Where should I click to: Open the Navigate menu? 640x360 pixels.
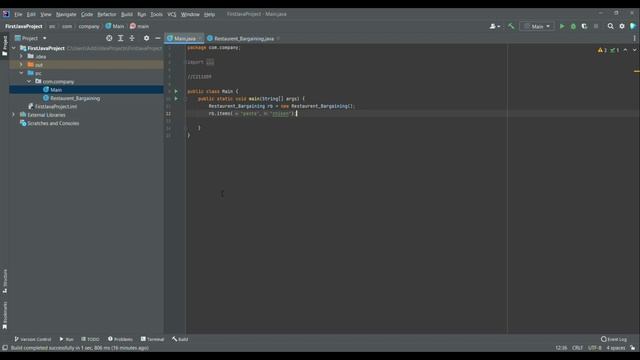[x=66, y=14]
